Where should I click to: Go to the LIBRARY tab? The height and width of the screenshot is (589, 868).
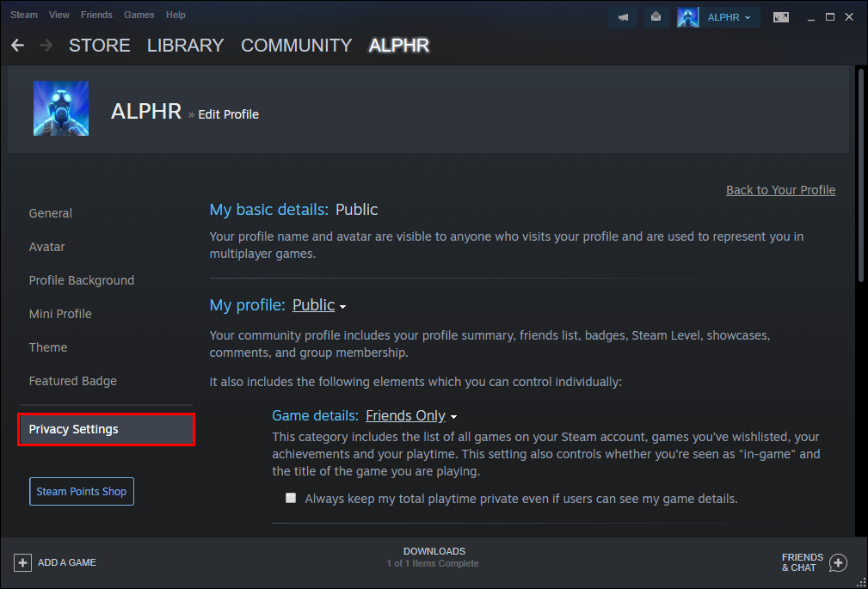186,46
